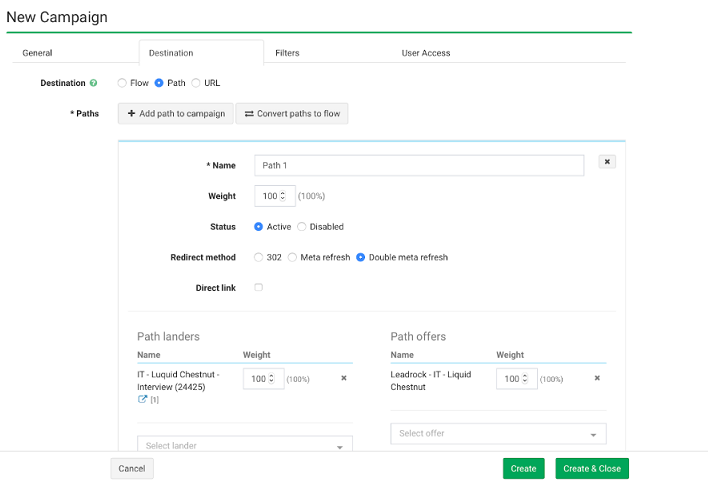Click the lander weight input field
This screenshot has width=708, height=495.
click(263, 378)
